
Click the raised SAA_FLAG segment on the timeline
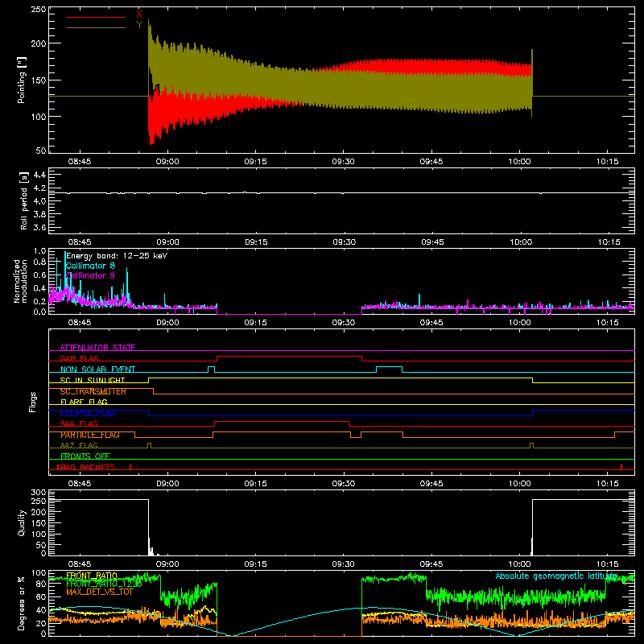pyautogui.click(x=282, y=421)
